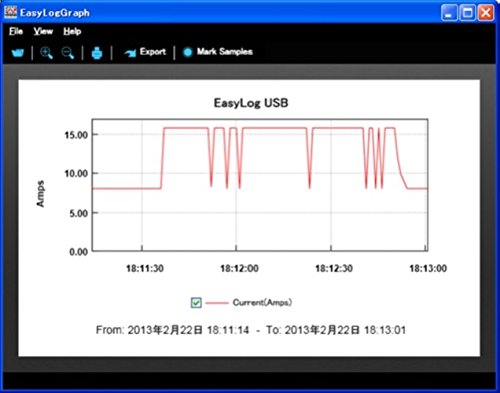Open the View menu
The height and width of the screenshot is (393, 500).
click(x=43, y=31)
